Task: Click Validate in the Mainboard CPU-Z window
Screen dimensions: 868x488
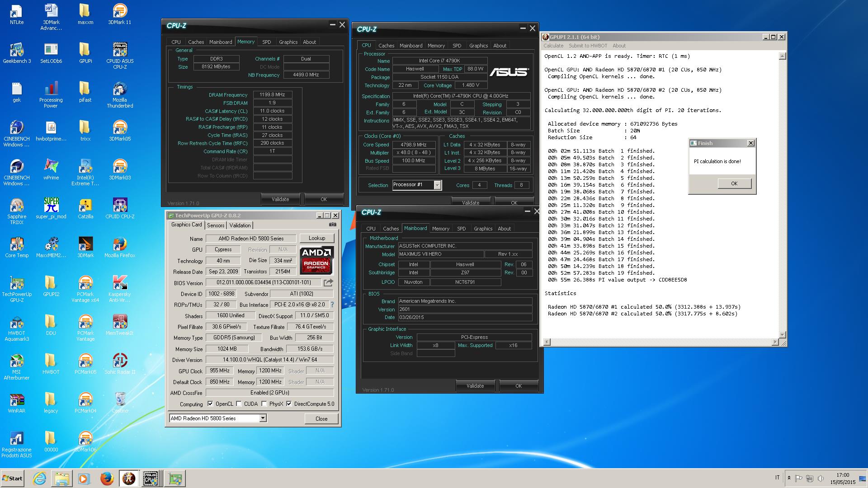Action: 475,386
